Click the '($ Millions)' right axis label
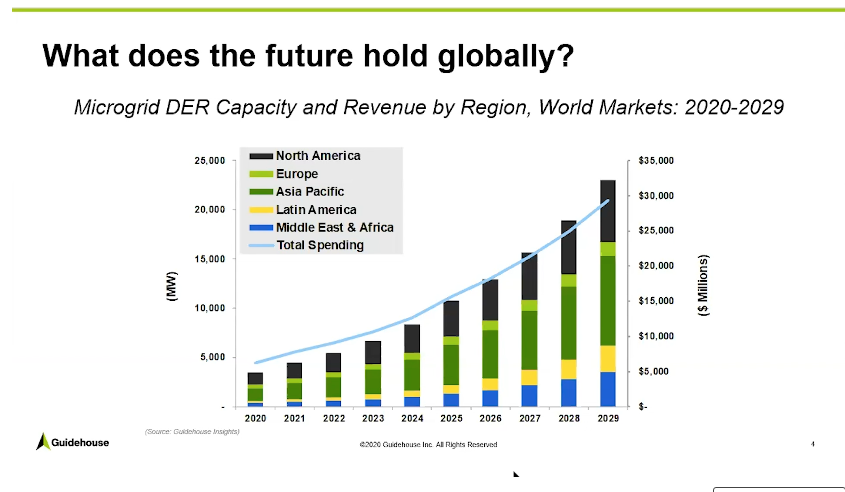The height and width of the screenshot is (492, 845). [704, 284]
